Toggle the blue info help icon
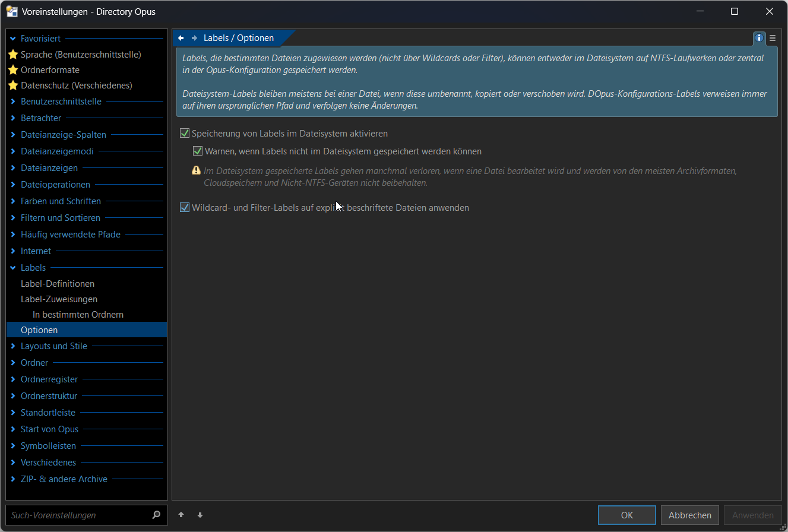Image resolution: width=788 pixels, height=532 pixels. [x=759, y=38]
